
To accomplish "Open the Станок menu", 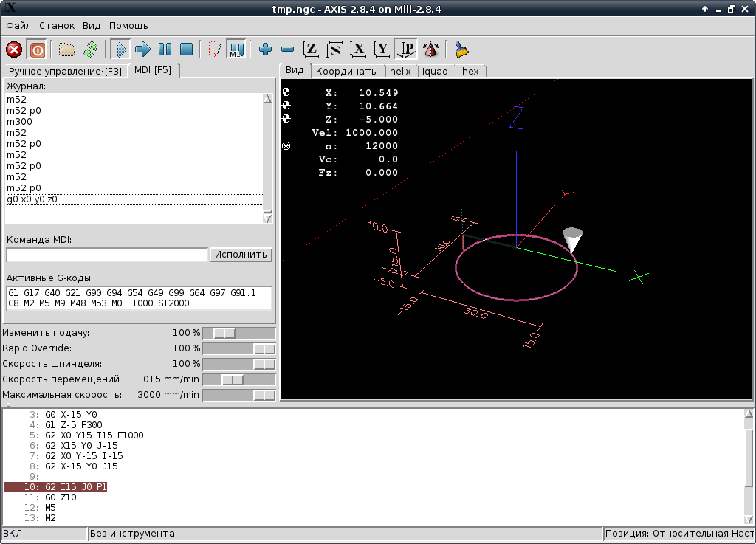I will pos(57,25).
